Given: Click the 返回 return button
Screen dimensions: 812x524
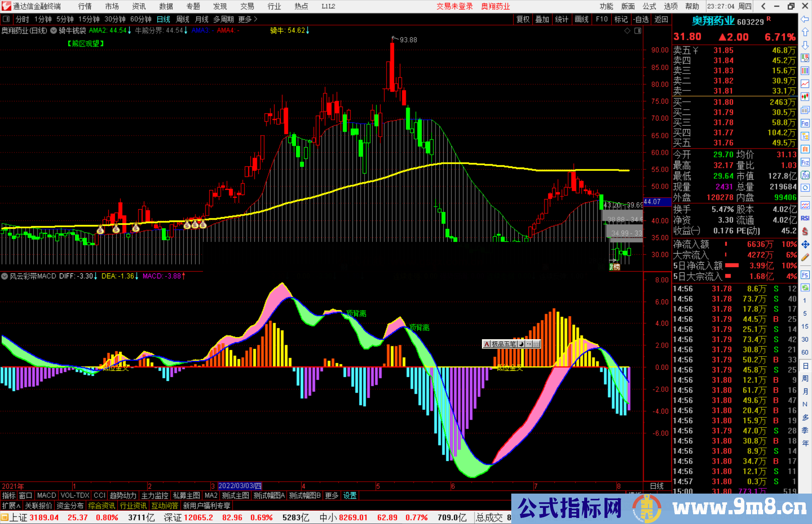Looking at the screenshot, I should click(x=661, y=19).
